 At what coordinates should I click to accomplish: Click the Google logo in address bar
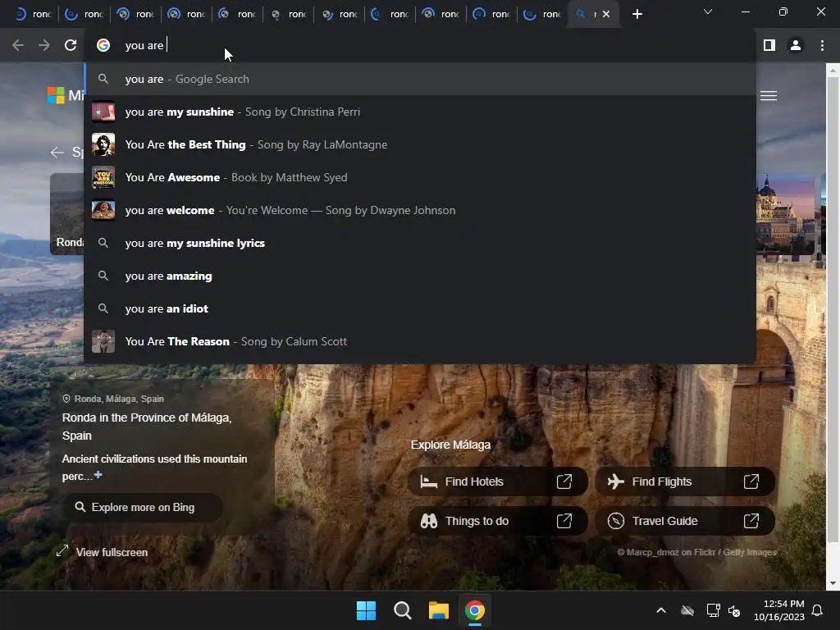[x=103, y=46]
